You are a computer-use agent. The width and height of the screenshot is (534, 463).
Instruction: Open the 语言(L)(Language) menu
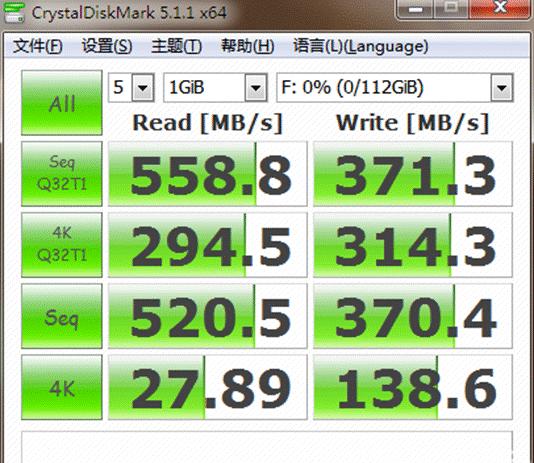coord(361,46)
